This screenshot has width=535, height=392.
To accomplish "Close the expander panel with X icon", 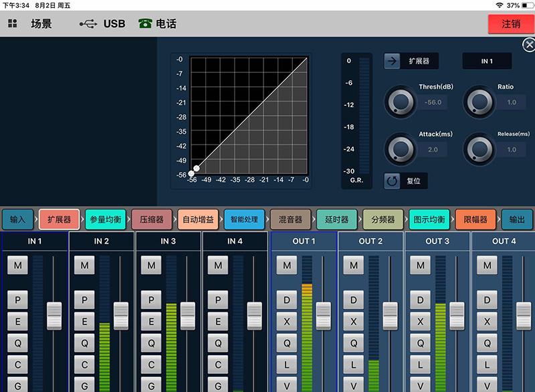I will (x=528, y=45).
